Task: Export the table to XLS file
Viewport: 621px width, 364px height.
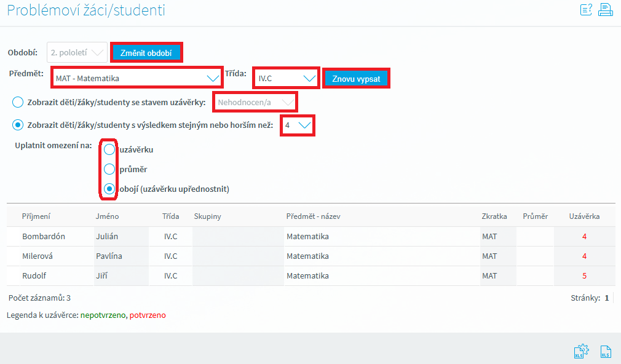Action: point(606,351)
